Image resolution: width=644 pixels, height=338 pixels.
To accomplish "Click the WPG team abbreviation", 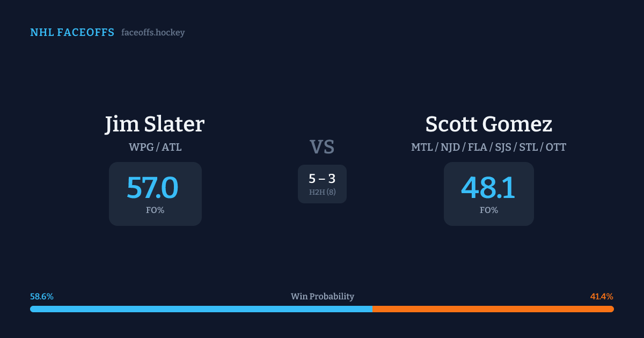I will (141, 147).
